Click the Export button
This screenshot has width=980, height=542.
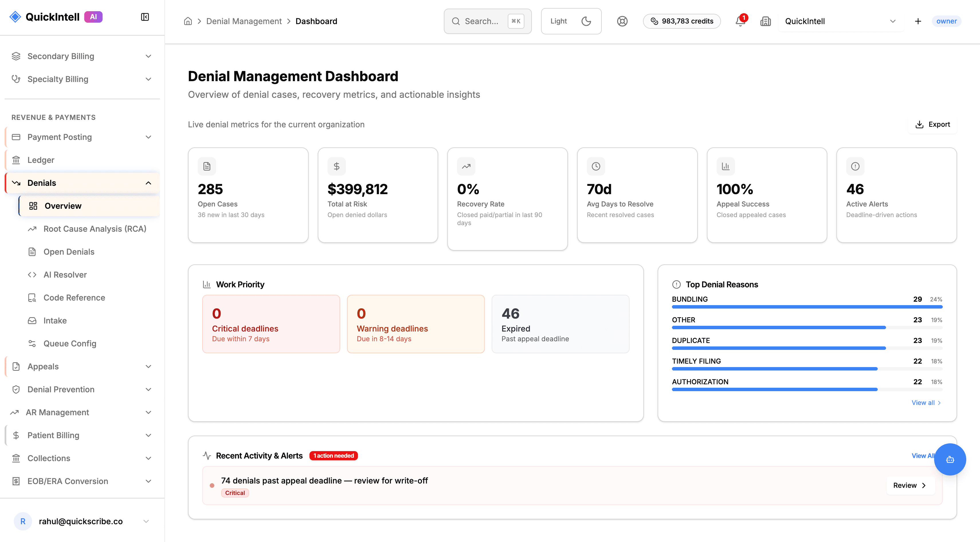click(x=932, y=124)
